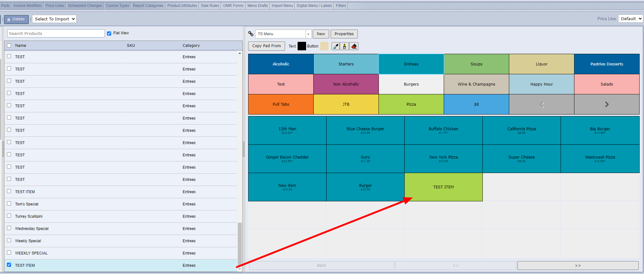
Task: Open the Sale Rules tab
Action: click(210, 6)
